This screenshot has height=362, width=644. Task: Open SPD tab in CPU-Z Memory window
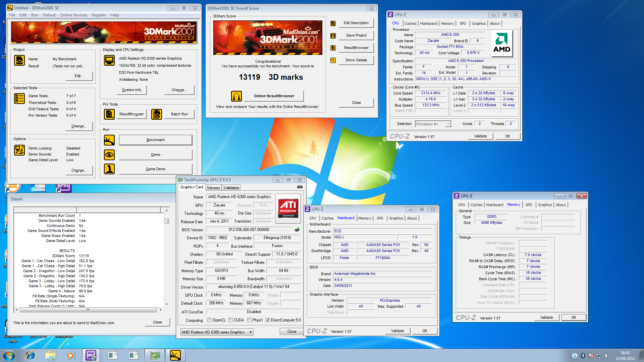(x=529, y=205)
